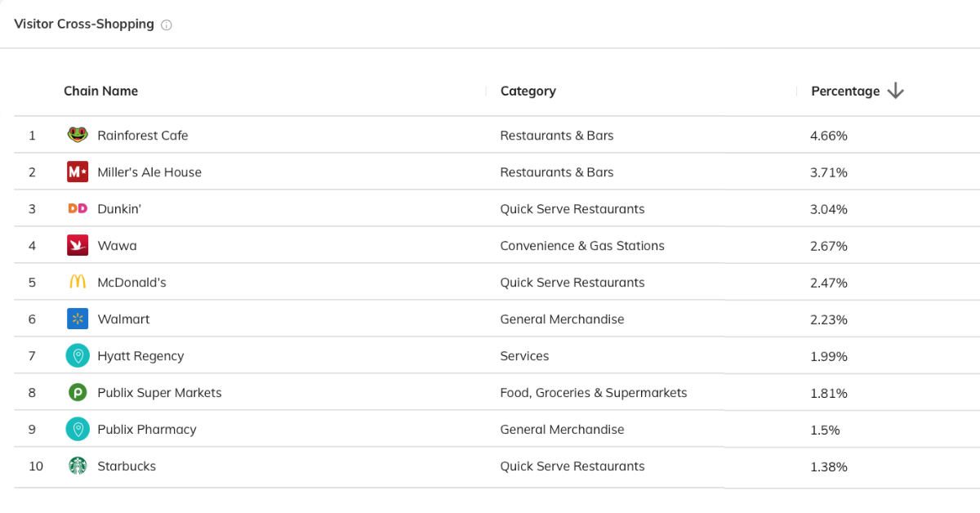
Task: Sort table by Category column header
Action: (x=528, y=91)
